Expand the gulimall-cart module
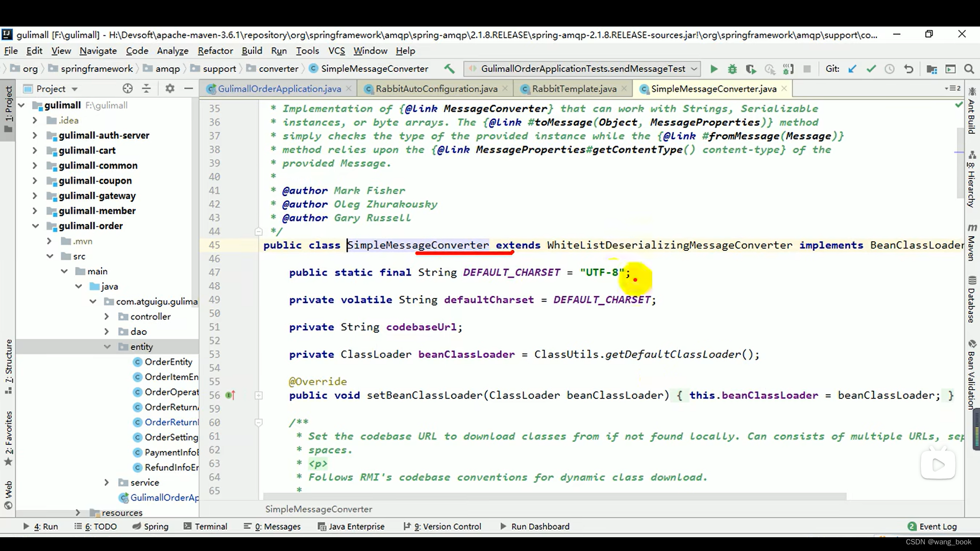 35,151
